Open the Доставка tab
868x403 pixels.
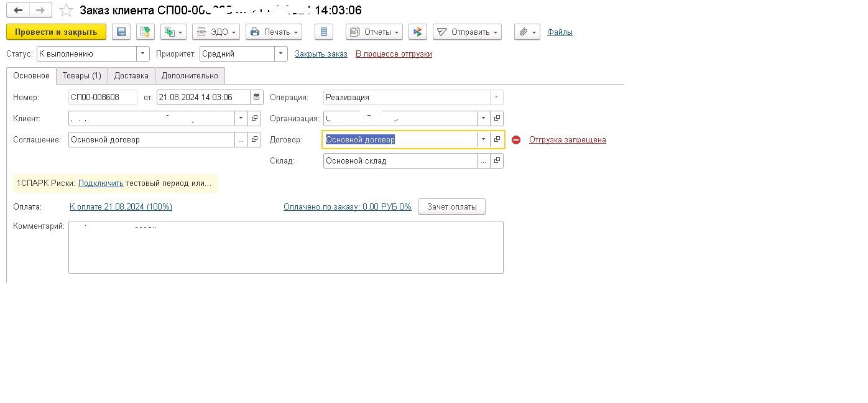(131, 76)
